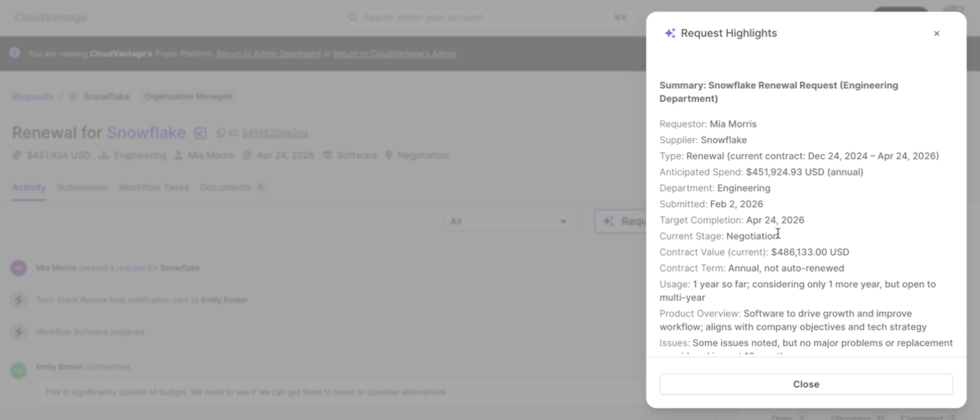Click Anticipated Spend $451,924.93 USD value
980x420 pixels.
click(804, 172)
